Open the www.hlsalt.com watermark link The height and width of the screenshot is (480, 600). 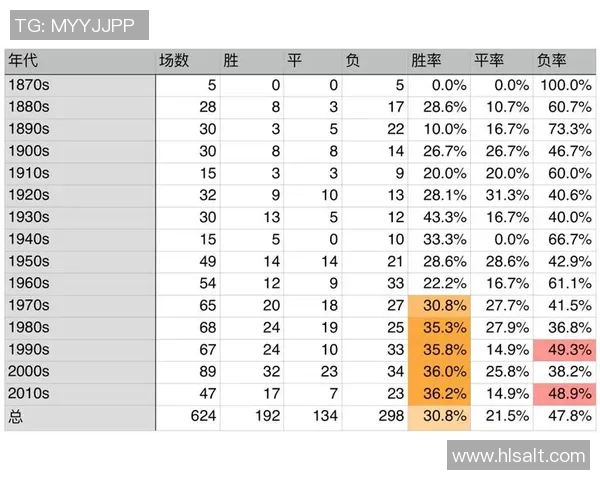pyautogui.click(x=518, y=456)
